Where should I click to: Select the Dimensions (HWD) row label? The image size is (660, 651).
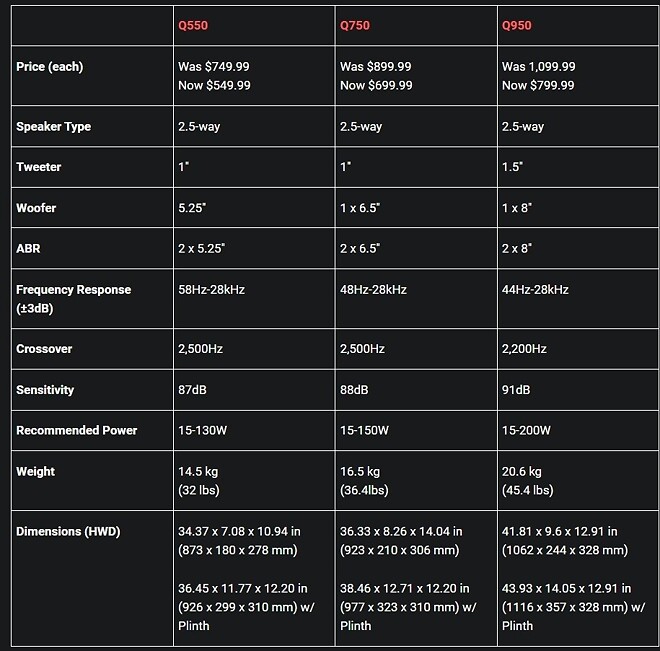[68, 531]
